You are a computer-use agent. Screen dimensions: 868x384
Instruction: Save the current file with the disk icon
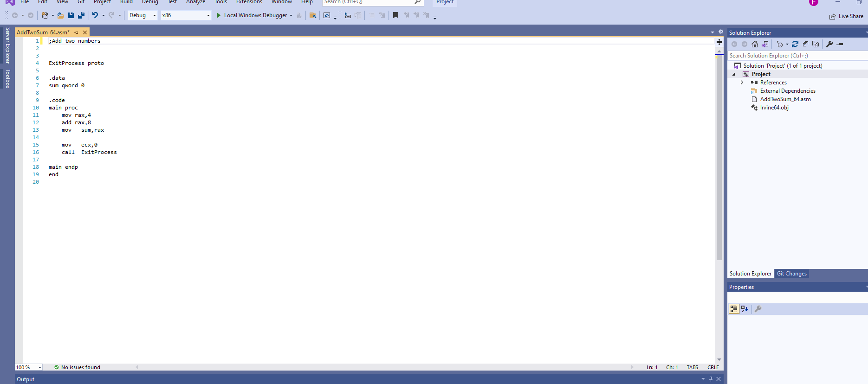click(71, 15)
